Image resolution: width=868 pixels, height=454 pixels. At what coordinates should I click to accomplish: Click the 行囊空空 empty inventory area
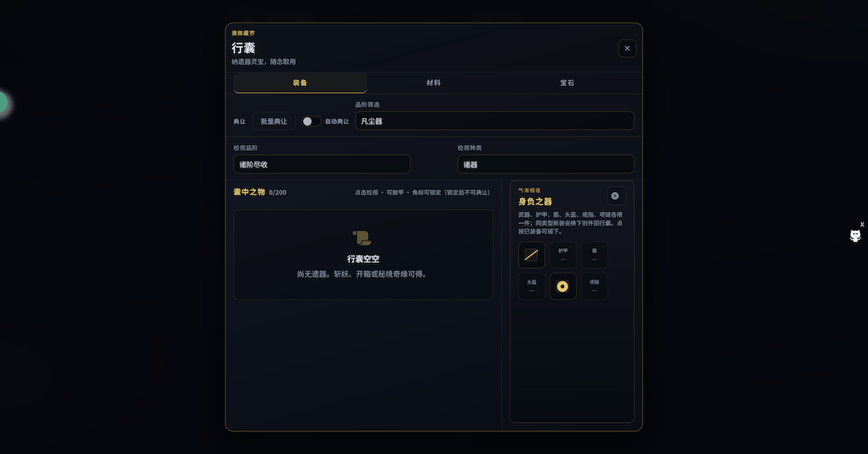coord(363,254)
